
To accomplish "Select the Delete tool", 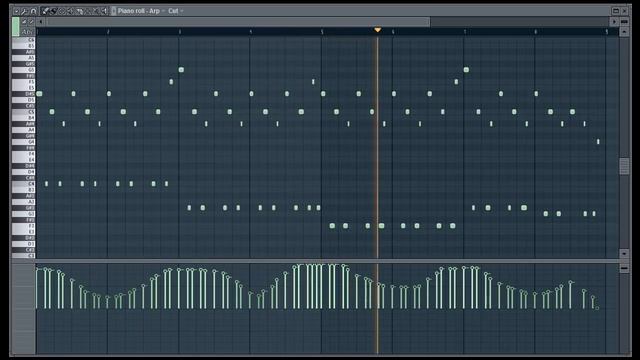I will (62, 11).
